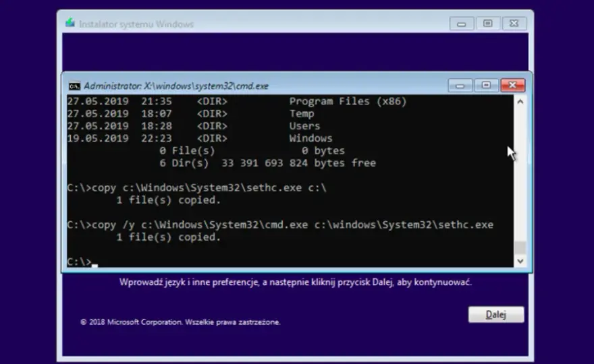Image resolution: width=594 pixels, height=364 pixels.
Task: Minimize the Instalator systemu Windows window
Action: [462, 24]
